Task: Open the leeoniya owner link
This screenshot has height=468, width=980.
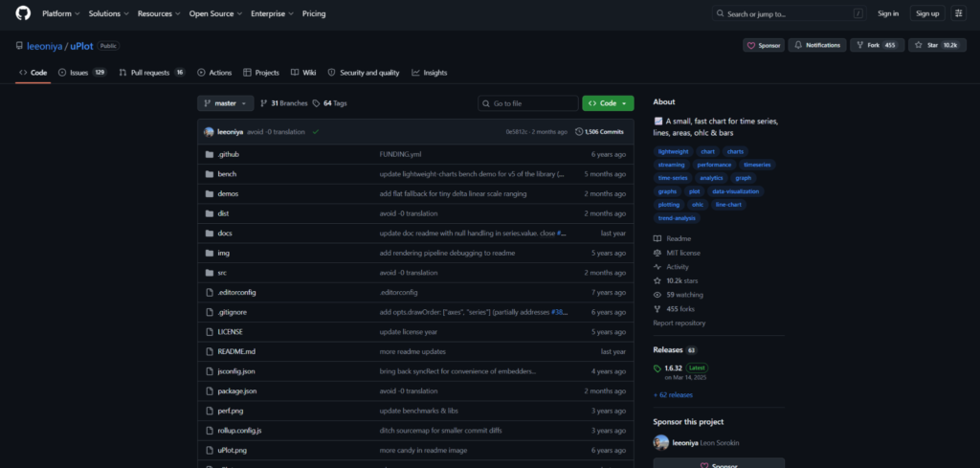Action: point(44,46)
